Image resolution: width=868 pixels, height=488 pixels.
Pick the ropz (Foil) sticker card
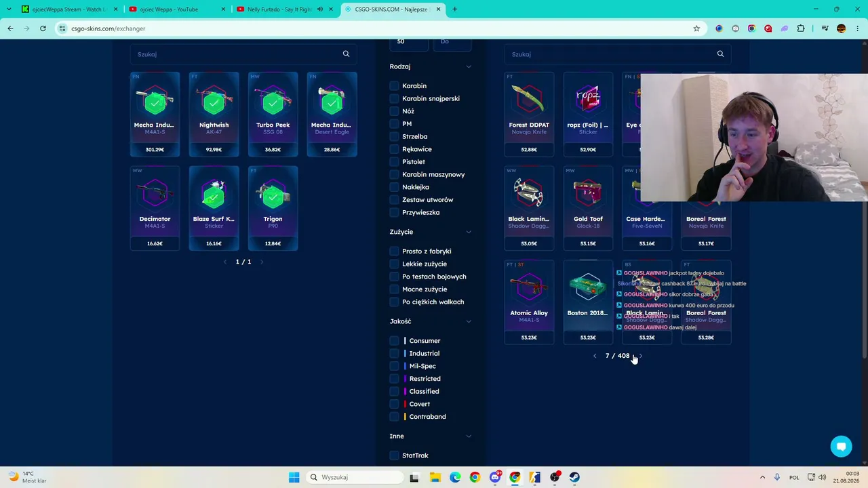(588, 114)
